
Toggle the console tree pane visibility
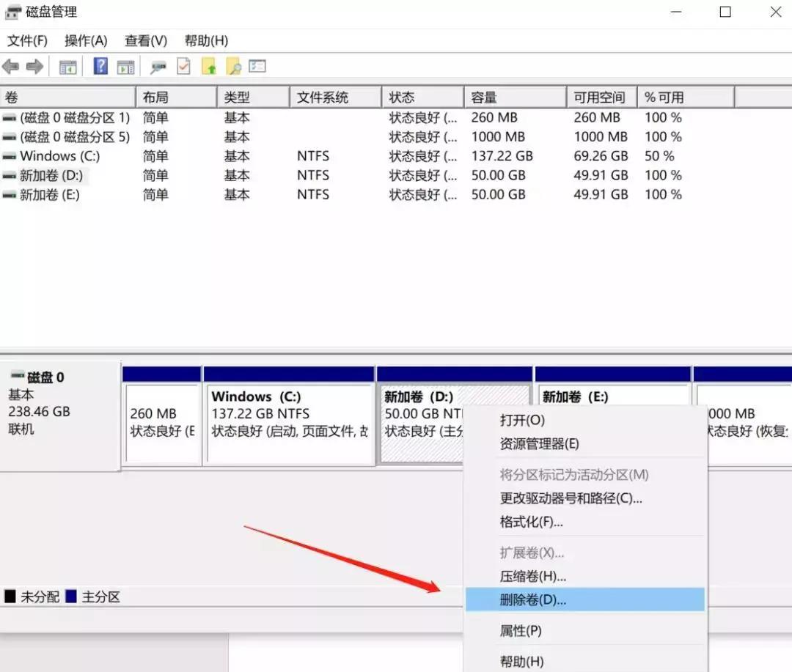tap(68, 66)
